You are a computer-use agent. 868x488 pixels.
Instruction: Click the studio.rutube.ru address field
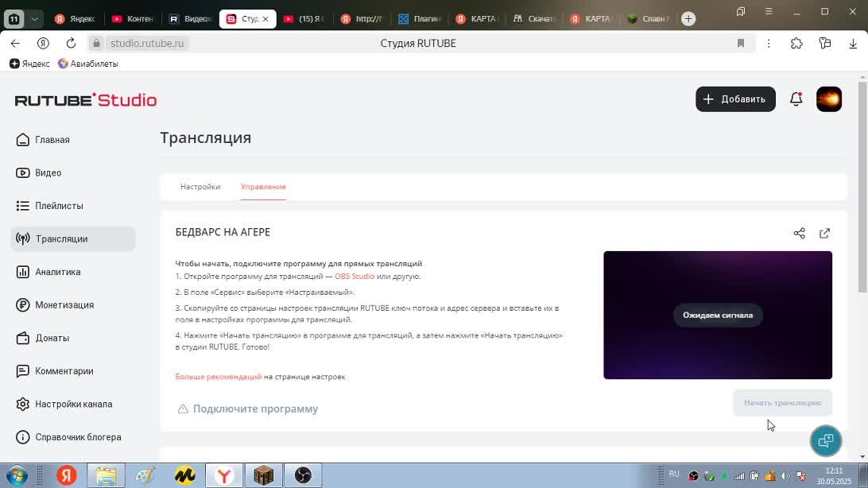pos(147,43)
